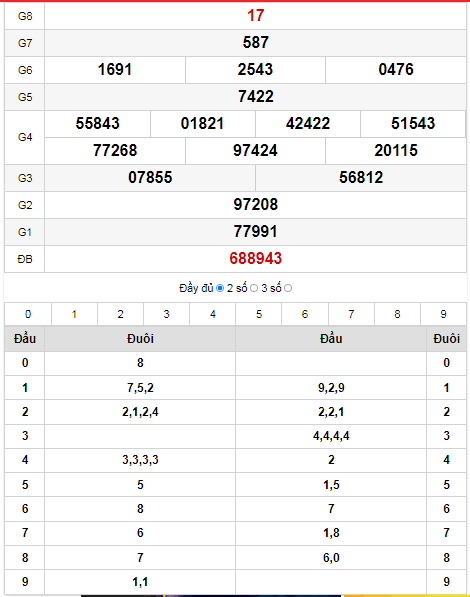Open digit filter tab 4
470x597 pixels.
coord(213,314)
